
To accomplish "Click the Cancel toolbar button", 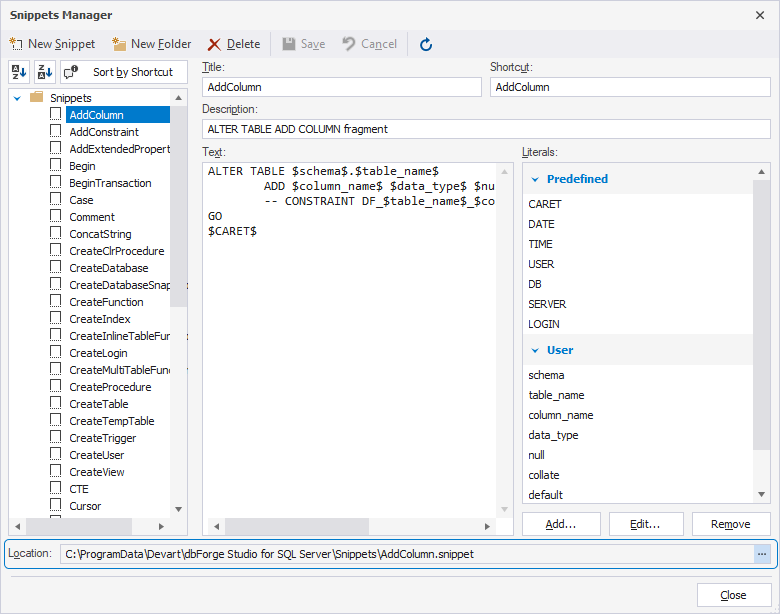I will pyautogui.click(x=370, y=44).
